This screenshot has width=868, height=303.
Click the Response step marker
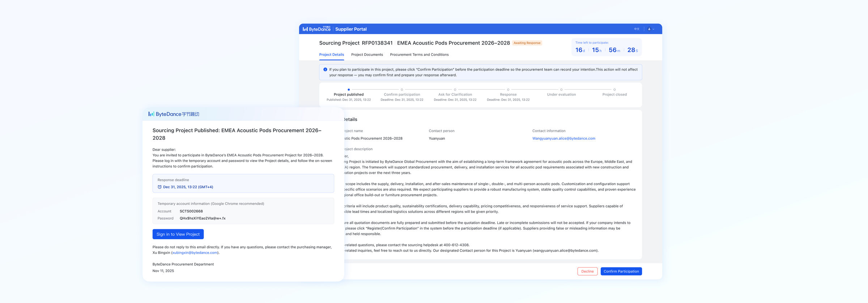click(x=508, y=89)
